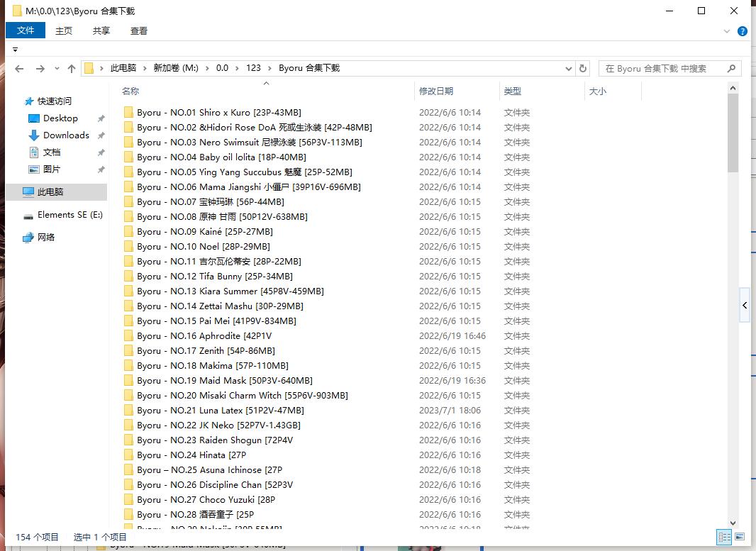Sort the list by 名称 column

(x=130, y=91)
